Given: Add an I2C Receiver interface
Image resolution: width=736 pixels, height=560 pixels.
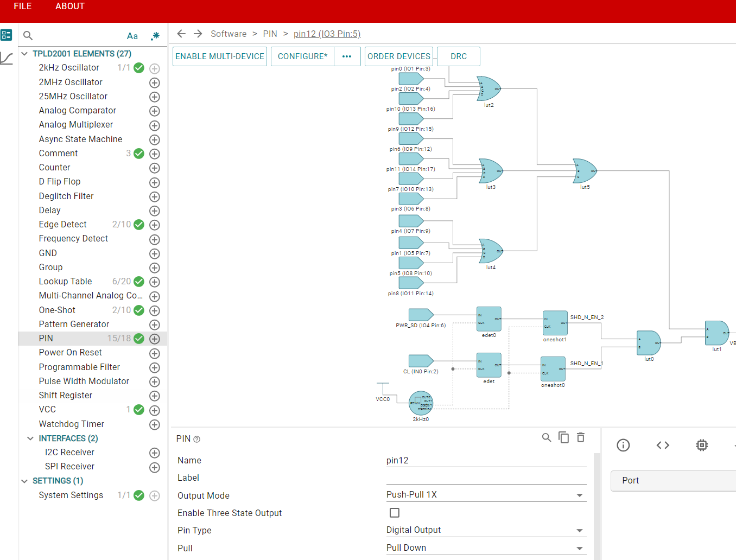Looking at the screenshot, I should pyautogui.click(x=155, y=453).
